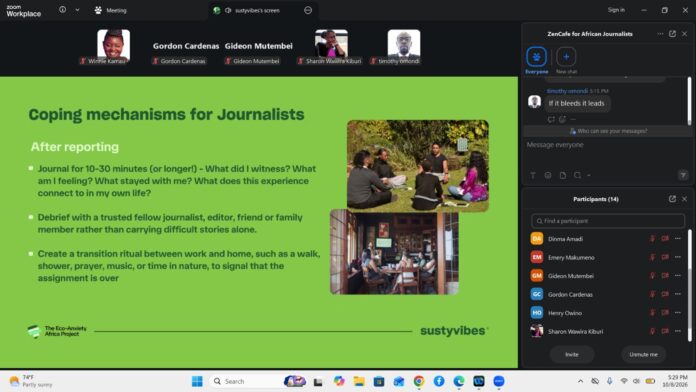Click Sign in at the top
Viewport: 696px width, 392px height.
pos(616,10)
